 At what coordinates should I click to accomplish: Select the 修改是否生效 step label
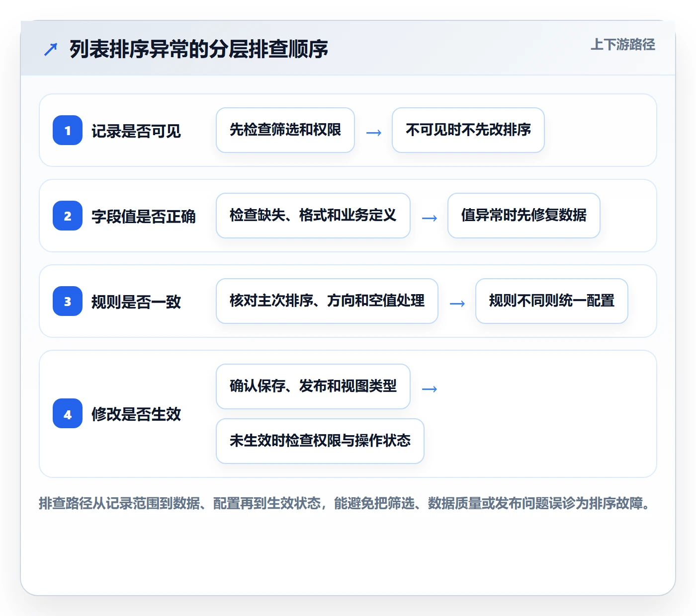[x=136, y=414]
